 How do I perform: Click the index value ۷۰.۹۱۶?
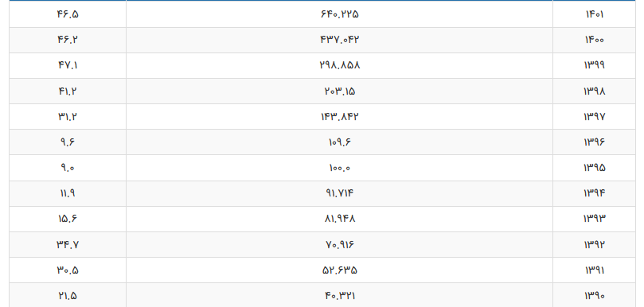point(339,245)
